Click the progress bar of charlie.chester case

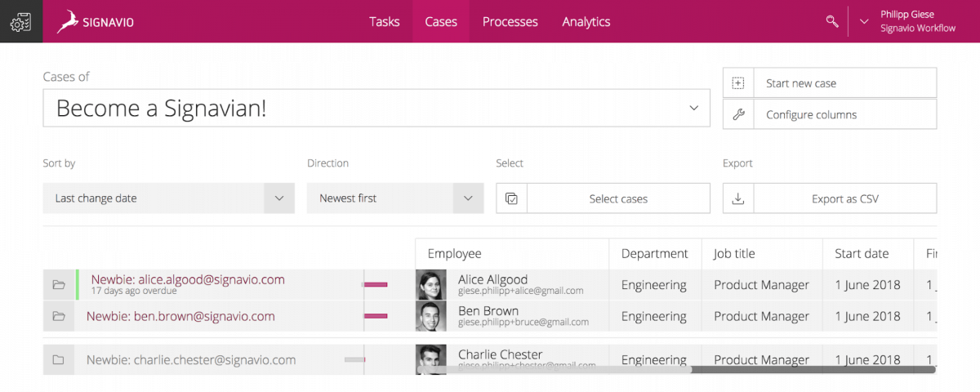355,359
